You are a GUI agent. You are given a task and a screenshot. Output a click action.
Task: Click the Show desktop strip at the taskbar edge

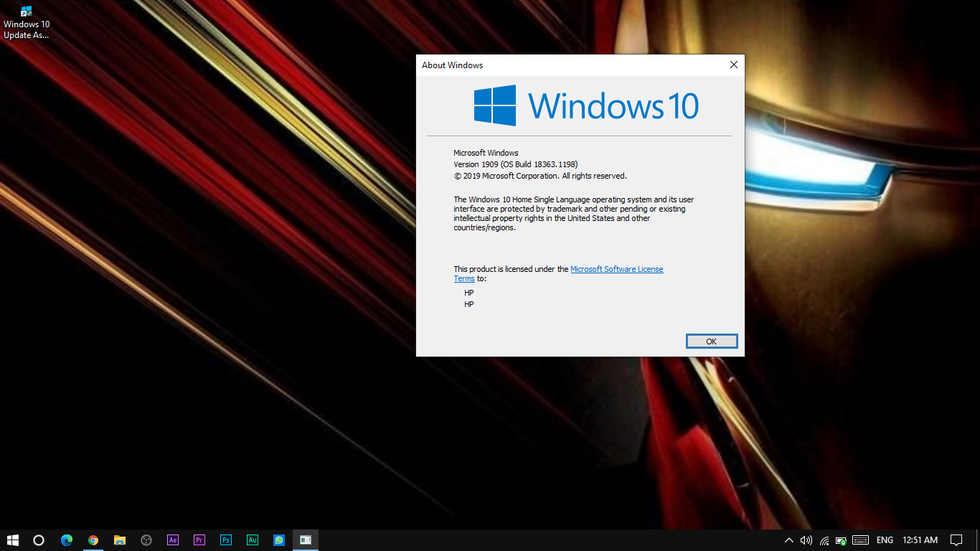pos(978,540)
